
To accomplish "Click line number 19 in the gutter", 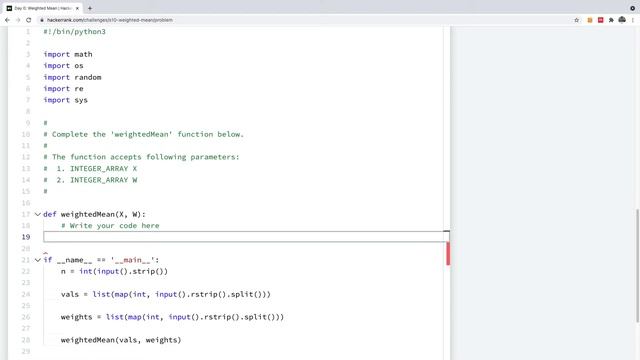I will click(26, 237).
